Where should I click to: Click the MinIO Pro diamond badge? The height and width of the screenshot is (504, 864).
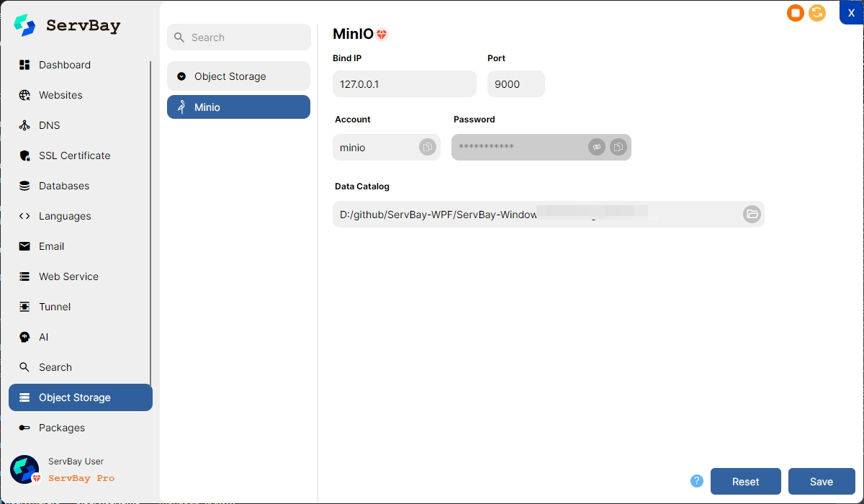[382, 35]
